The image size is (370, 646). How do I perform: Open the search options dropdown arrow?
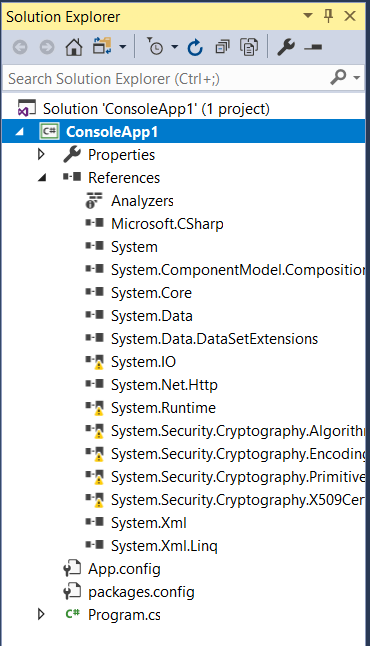click(356, 77)
